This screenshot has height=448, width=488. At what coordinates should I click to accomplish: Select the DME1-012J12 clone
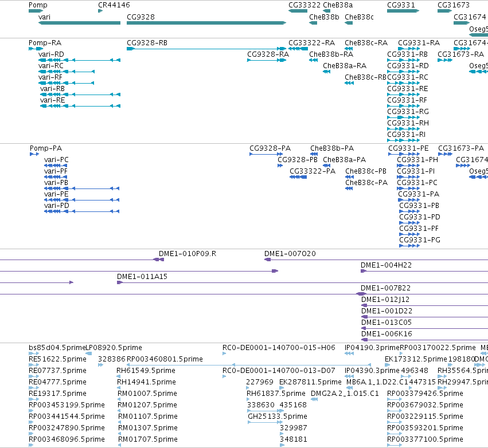click(x=424, y=305)
